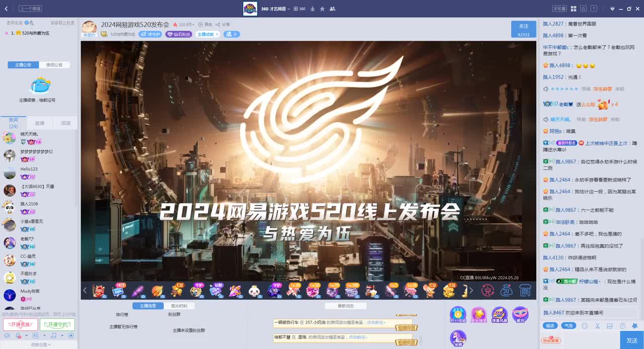
Task: Open the 360 才艺频道 channel dropdown
Action: pos(275,9)
